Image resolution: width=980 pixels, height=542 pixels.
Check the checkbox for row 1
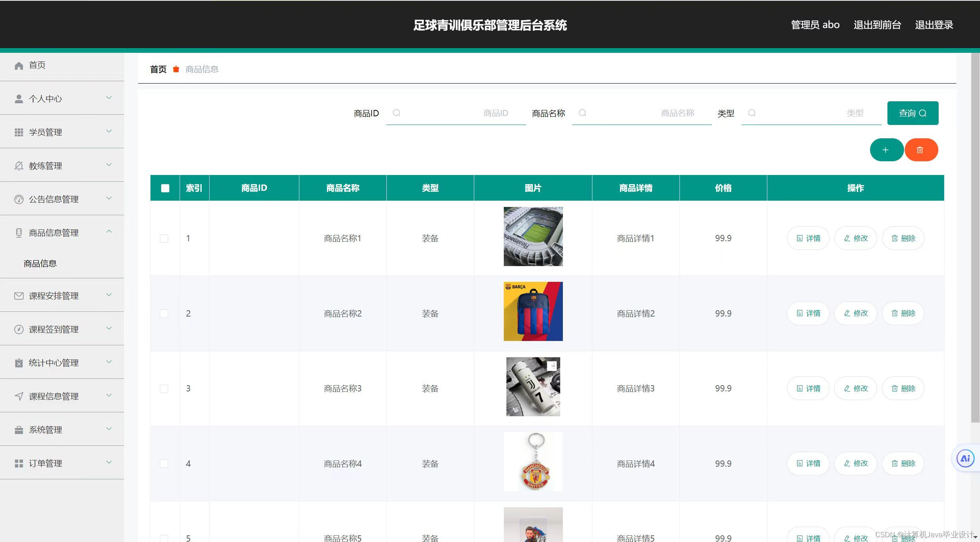click(164, 238)
